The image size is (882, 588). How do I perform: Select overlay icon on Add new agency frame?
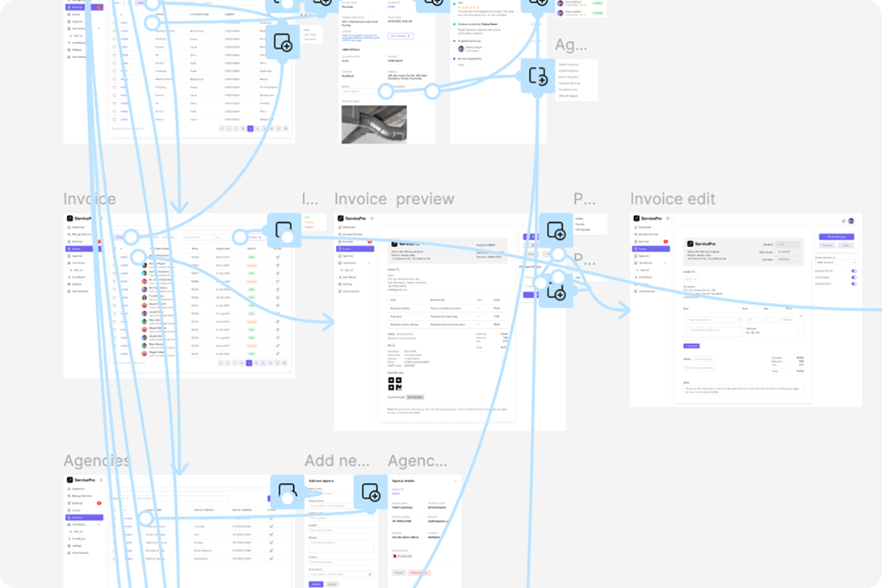coord(371,492)
